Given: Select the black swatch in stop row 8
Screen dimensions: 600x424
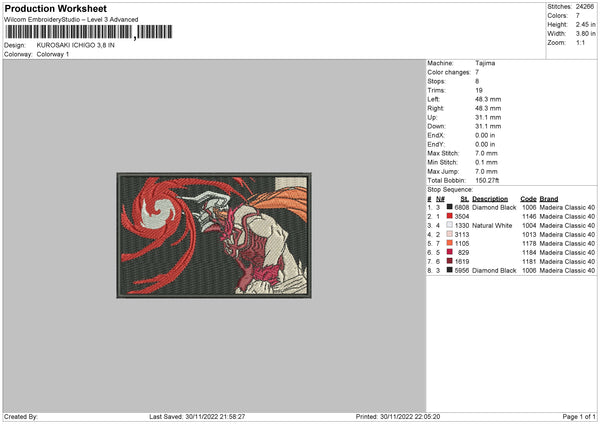Looking at the screenshot, I should (450, 270).
